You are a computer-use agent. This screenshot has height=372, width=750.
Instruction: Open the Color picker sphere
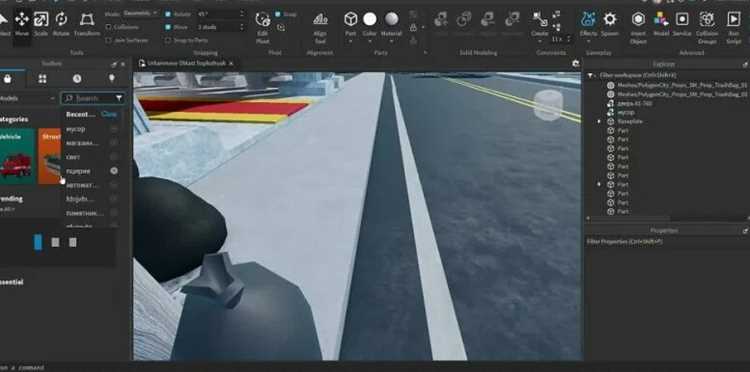click(x=369, y=20)
